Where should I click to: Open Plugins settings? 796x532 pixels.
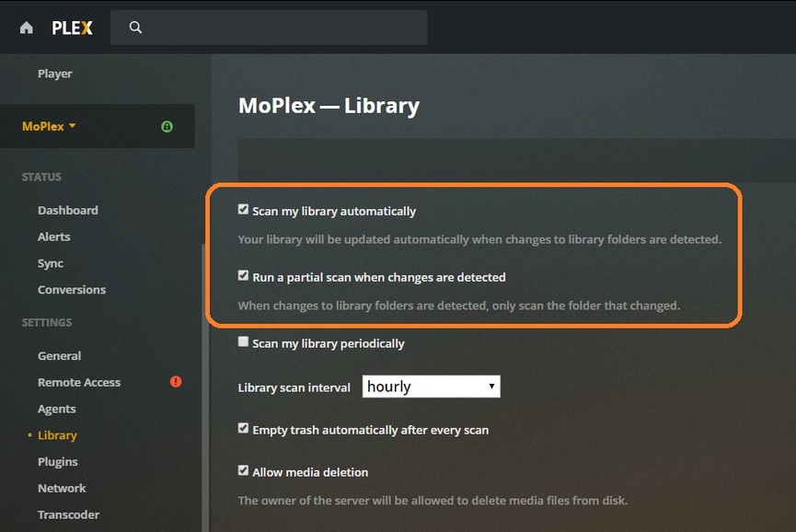(58, 462)
